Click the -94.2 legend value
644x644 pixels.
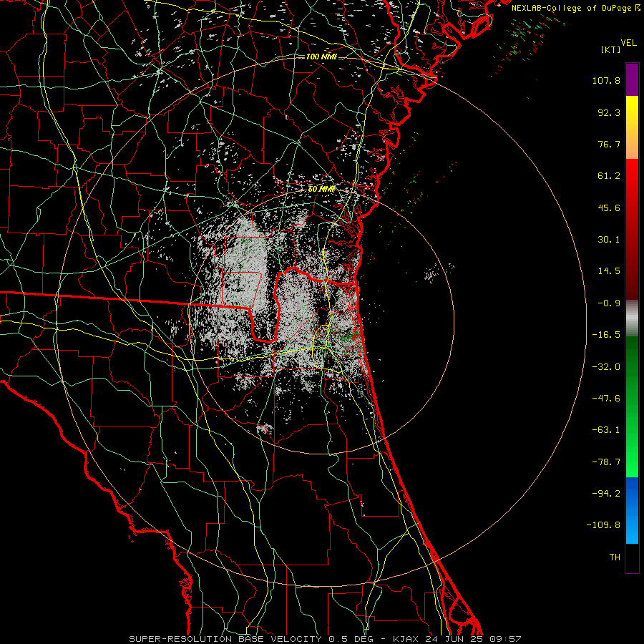606,494
